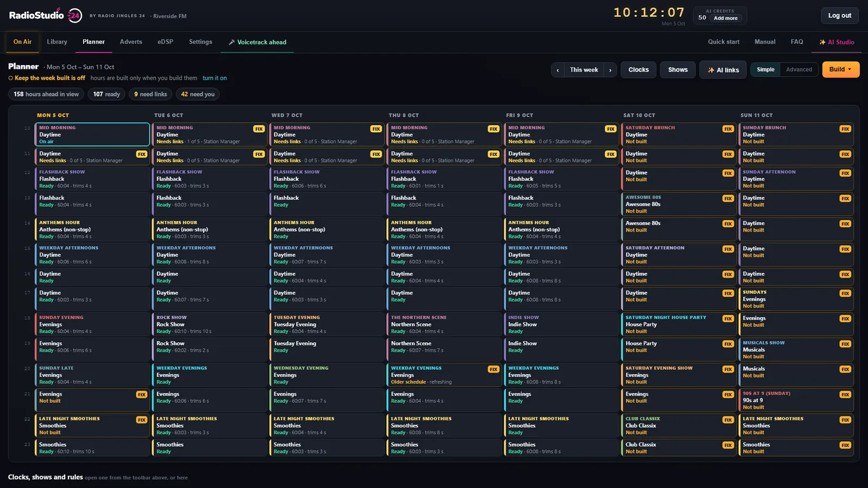Open the FAQ link

click(796, 42)
